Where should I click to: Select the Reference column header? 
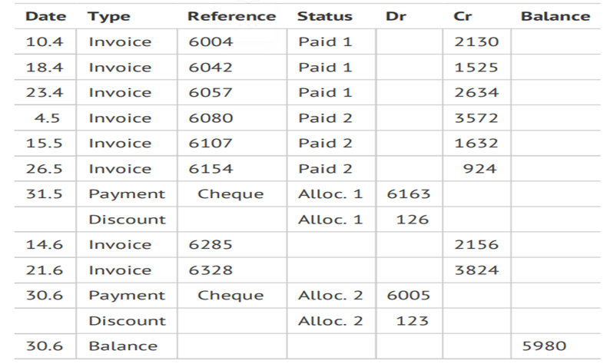tap(231, 16)
